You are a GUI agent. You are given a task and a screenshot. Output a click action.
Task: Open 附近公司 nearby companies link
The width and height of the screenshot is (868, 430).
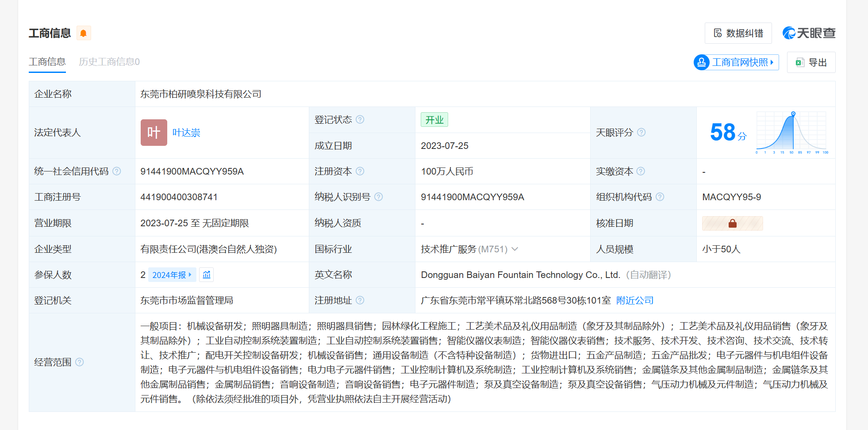(x=634, y=301)
